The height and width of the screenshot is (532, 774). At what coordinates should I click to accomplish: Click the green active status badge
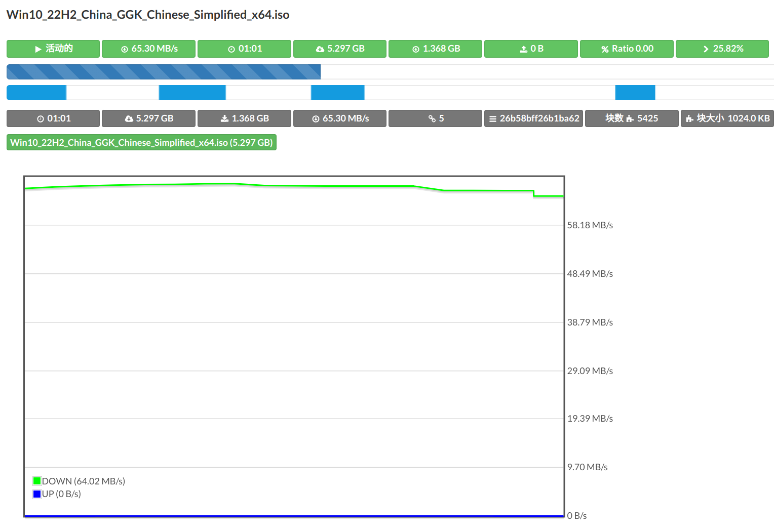click(53, 49)
